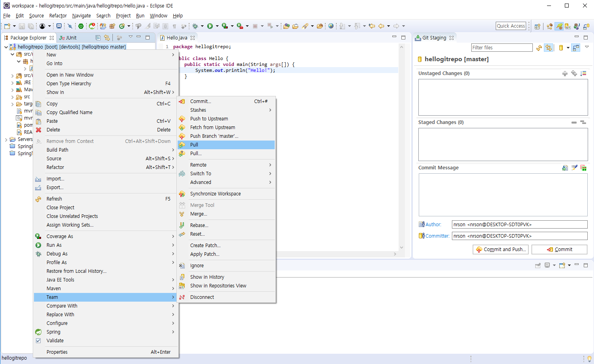Toggle Link with Editor in Git Staging
The height and width of the screenshot is (364, 594).
tap(549, 48)
